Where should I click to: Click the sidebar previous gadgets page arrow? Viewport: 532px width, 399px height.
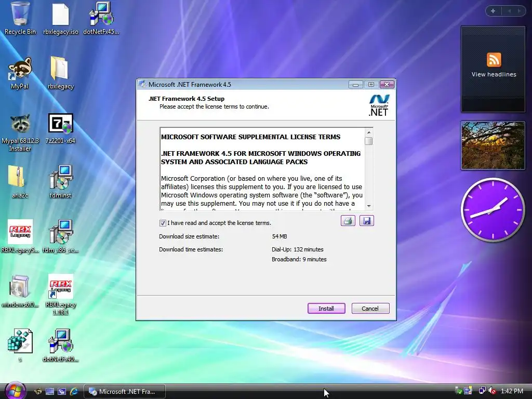[509, 11]
